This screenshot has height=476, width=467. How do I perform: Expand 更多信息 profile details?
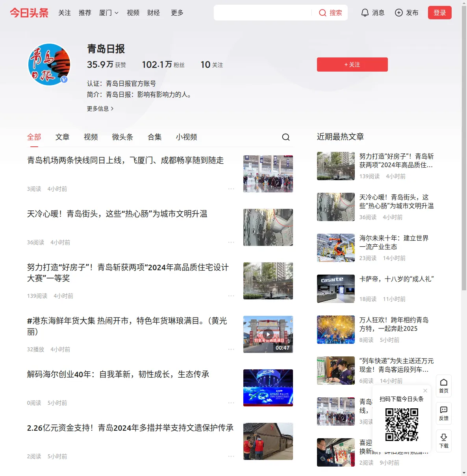[x=100, y=109]
